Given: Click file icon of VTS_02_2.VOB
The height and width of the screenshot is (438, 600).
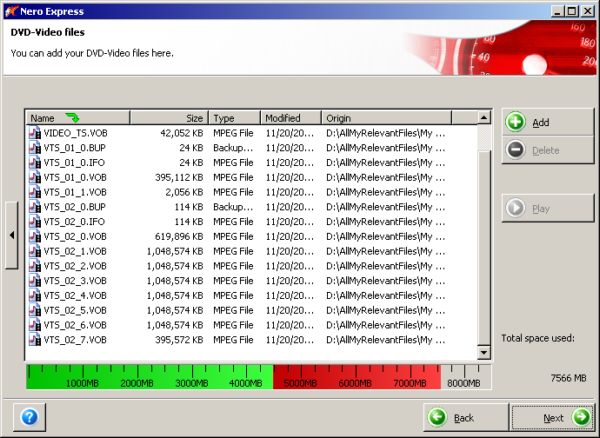Looking at the screenshot, I should 35,266.
